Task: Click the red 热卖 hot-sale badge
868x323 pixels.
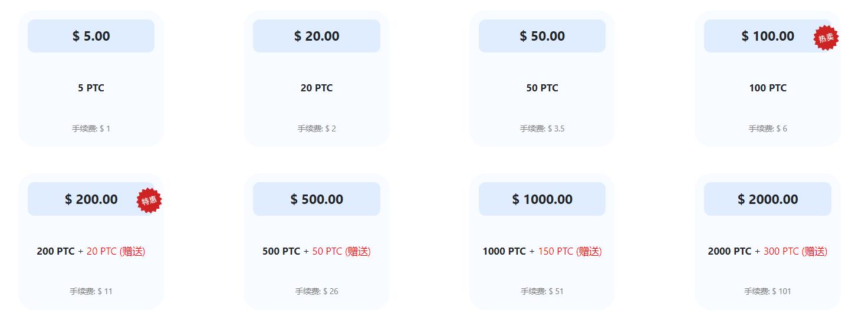Action: click(x=826, y=38)
